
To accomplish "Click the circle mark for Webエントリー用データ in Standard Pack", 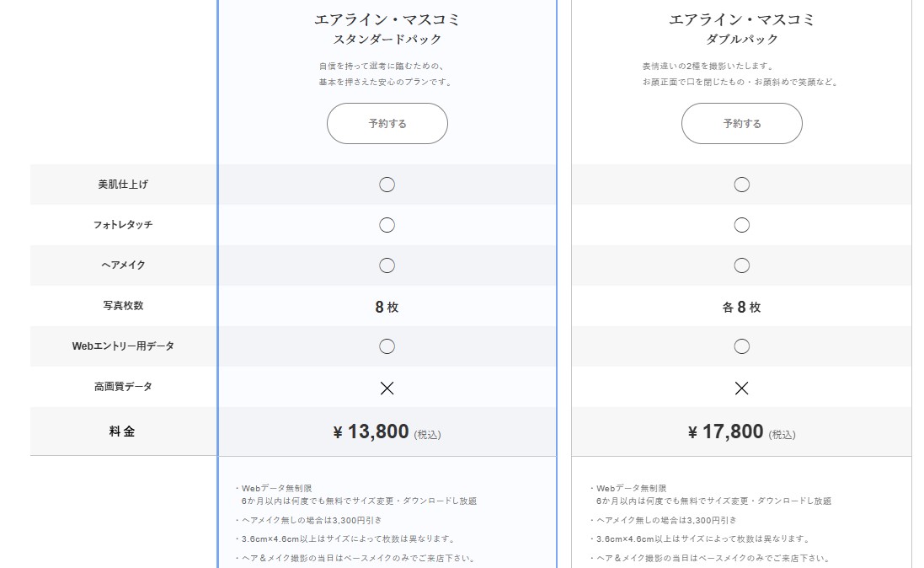I will point(386,346).
